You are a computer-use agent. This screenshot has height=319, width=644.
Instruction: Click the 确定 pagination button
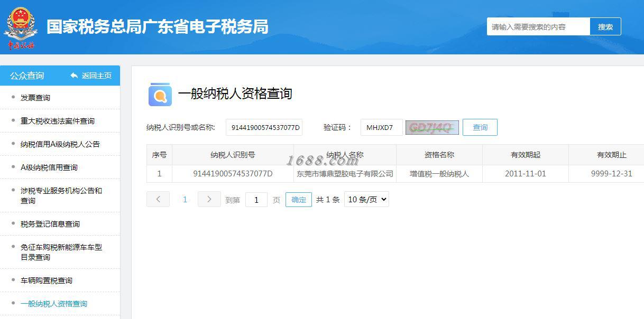(299, 200)
